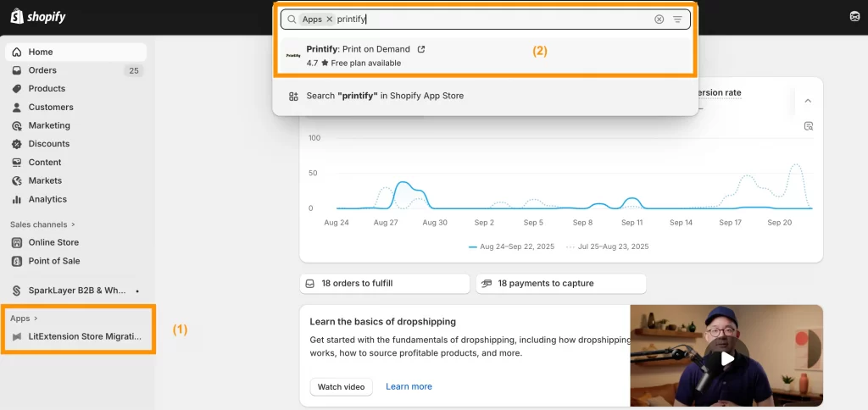Click the Learn the basics of dropshipping heading
Viewport: 868px width, 410px height.
pos(382,321)
